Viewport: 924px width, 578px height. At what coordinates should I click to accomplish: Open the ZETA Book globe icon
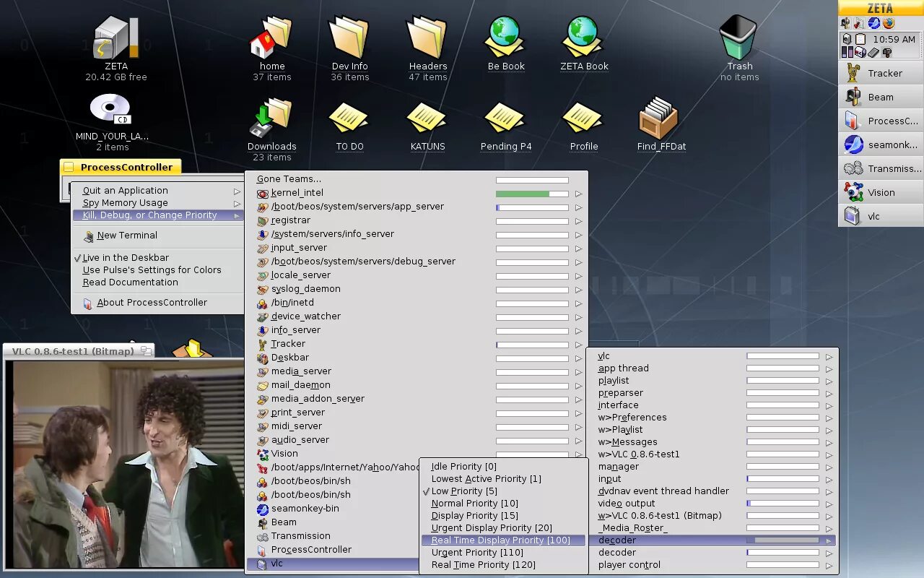pos(583,38)
